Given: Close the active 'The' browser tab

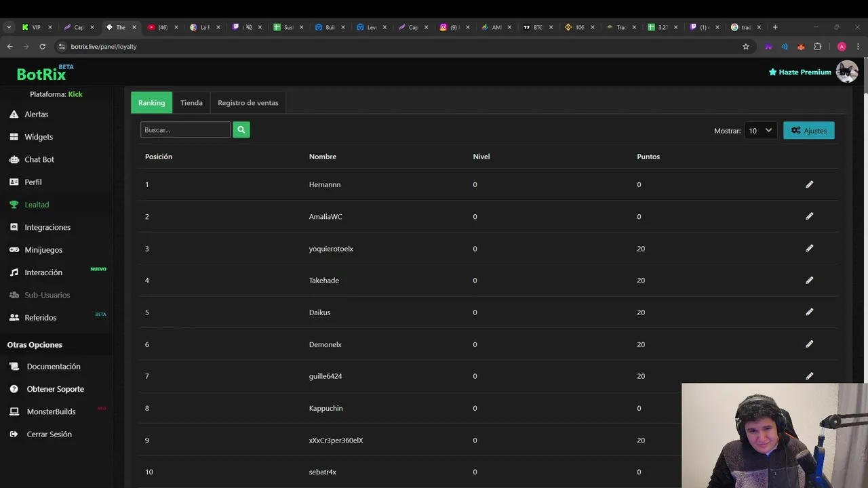Looking at the screenshot, I should pos(134,27).
